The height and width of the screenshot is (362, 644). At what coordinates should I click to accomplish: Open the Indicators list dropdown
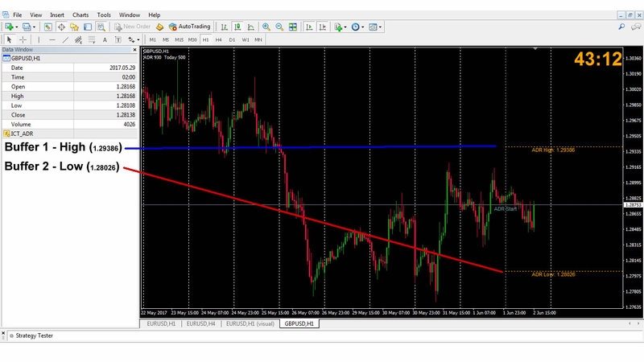341,27
